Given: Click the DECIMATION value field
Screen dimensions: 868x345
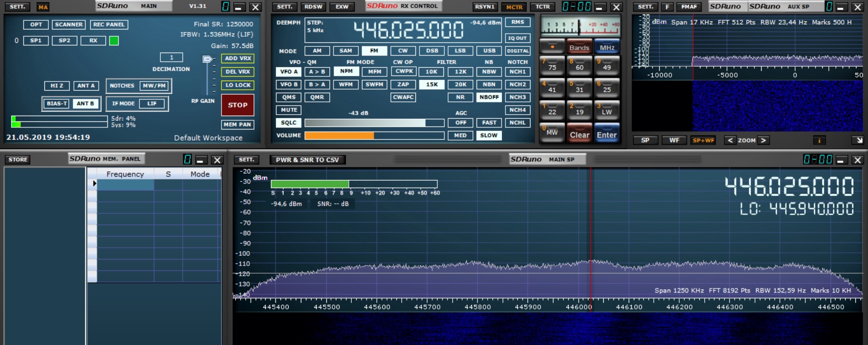Looking at the screenshot, I should coord(172,58).
